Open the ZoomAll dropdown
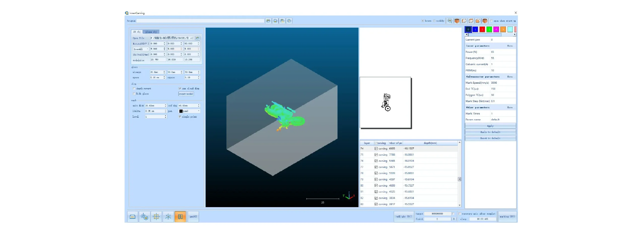The width and height of the screenshot is (644, 233). [147, 49]
